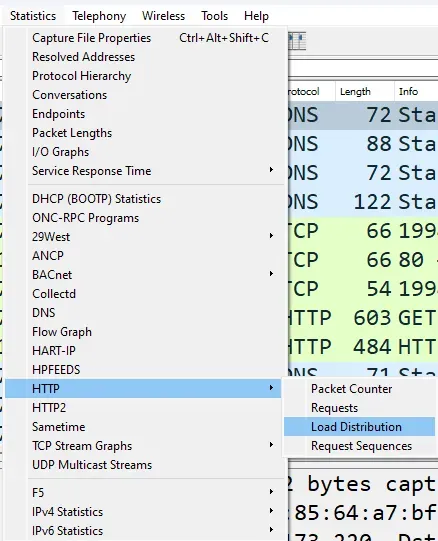Expand the HTTP submenu

click(143, 388)
